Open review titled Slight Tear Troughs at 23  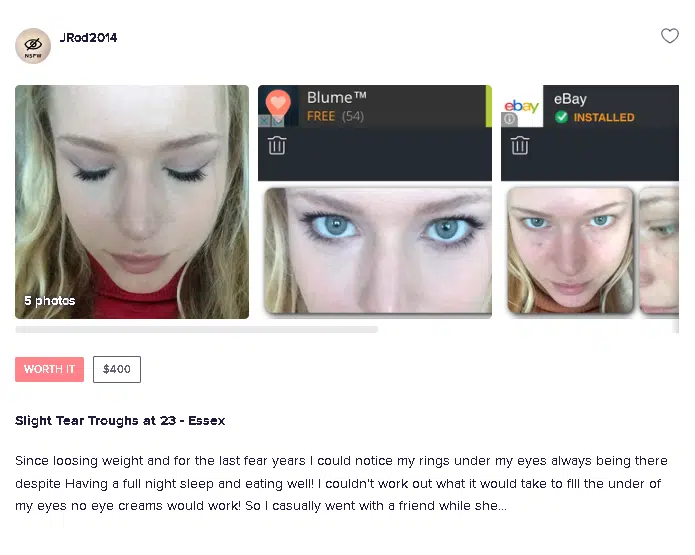(x=120, y=420)
